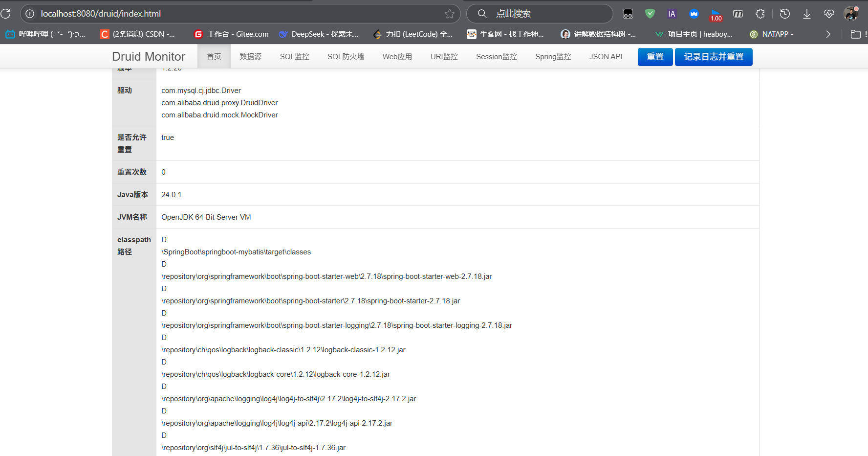Select com.alibaba.druid.proxy.DruidDriver text

click(219, 103)
